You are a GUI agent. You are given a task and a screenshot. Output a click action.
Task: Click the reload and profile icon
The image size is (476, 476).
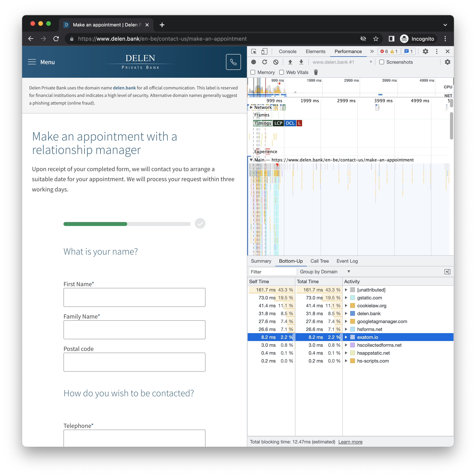265,62
